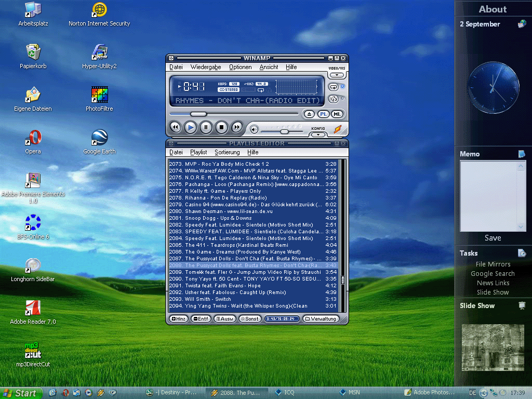This screenshot has height=399, width=532.
Task: Pause playback in Winamp
Action: (x=206, y=127)
